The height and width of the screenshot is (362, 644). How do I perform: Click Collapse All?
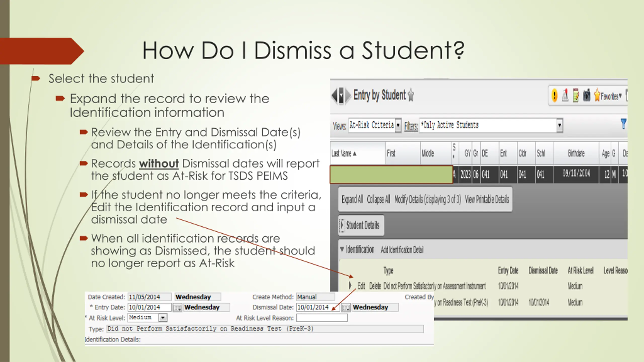tap(378, 199)
